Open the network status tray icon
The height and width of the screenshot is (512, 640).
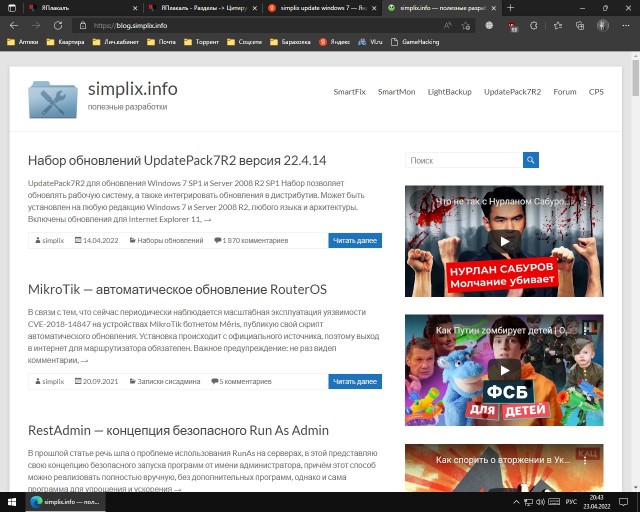point(528,502)
